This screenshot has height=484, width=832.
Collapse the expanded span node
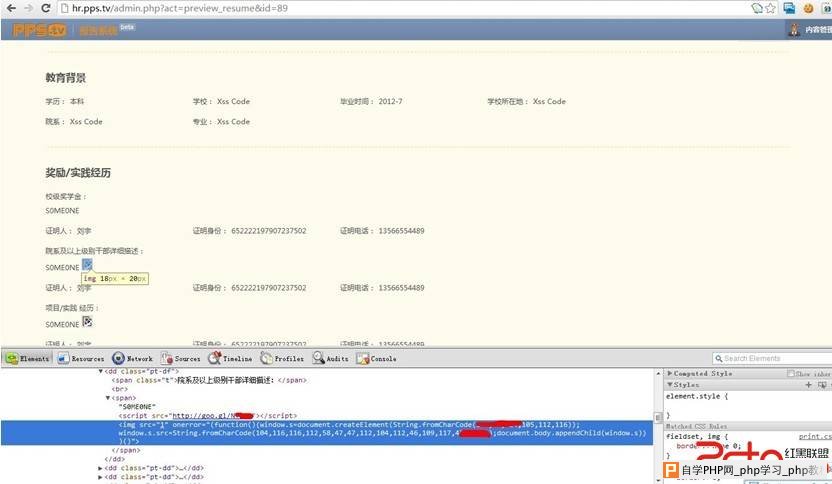tap(108, 398)
